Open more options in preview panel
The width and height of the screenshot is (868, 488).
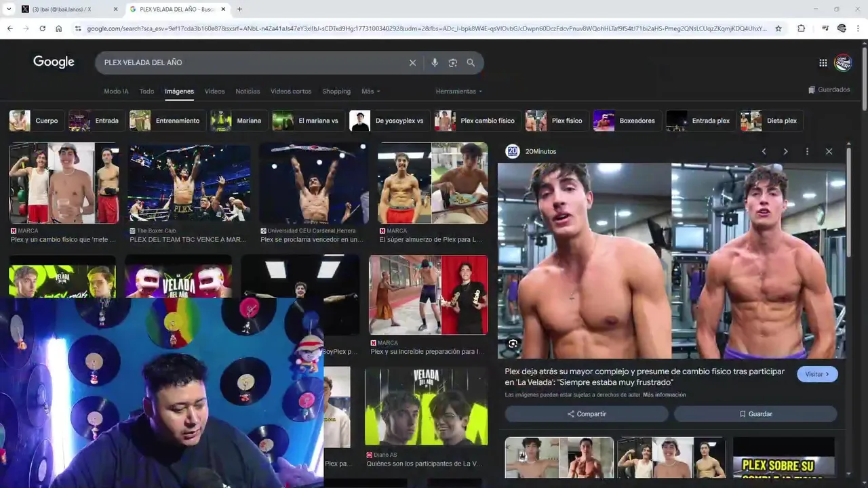tap(807, 151)
